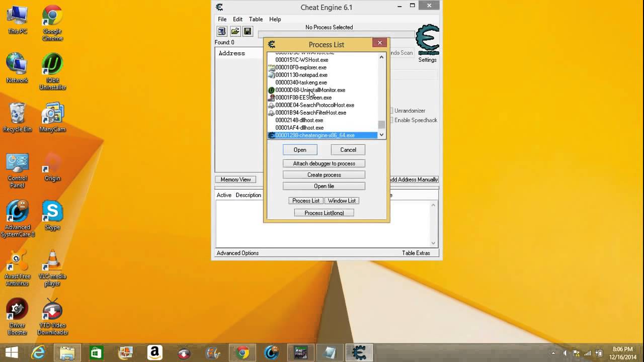Select 00001298-cheatengine-x86_64.exe process

pos(323,135)
